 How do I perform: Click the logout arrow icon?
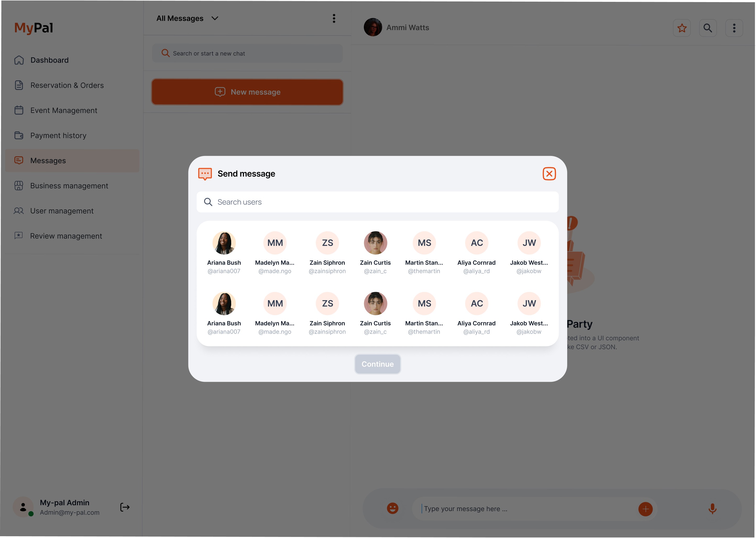[x=125, y=507]
